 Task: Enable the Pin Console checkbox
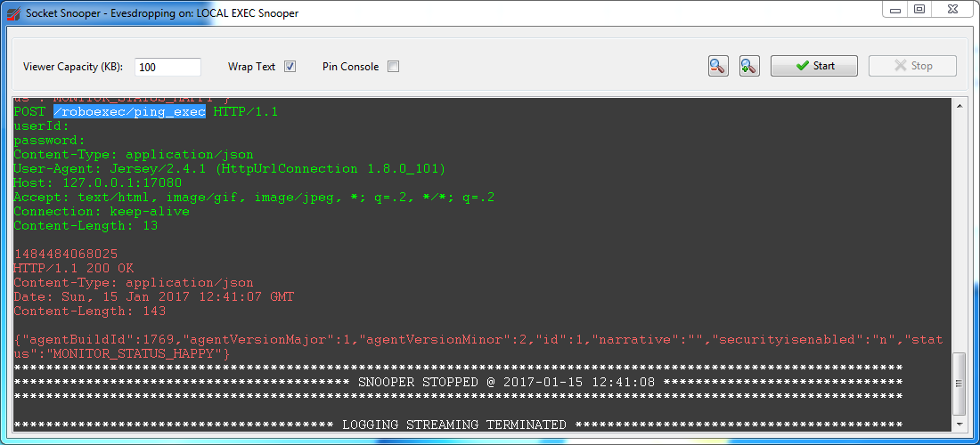[x=393, y=67]
